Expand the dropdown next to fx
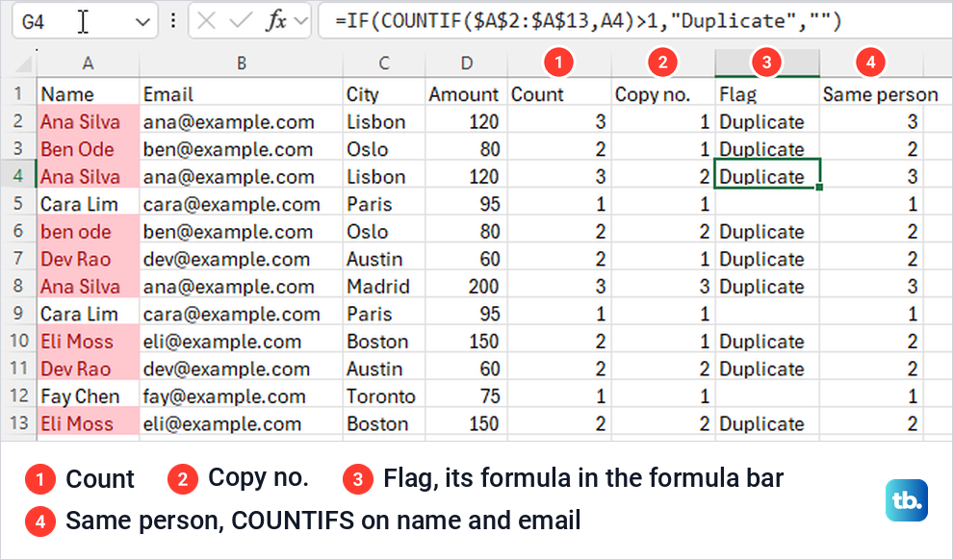Screen dimensions: 953x560 click(301, 22)
